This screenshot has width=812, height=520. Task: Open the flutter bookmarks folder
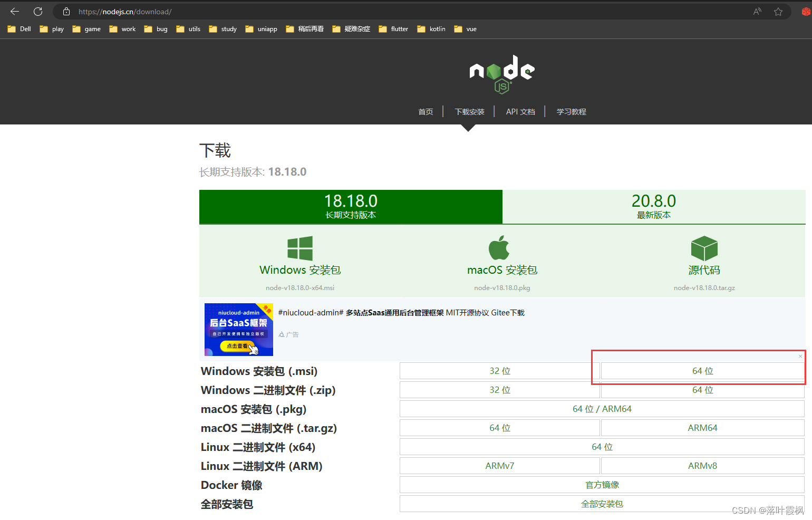393,29
